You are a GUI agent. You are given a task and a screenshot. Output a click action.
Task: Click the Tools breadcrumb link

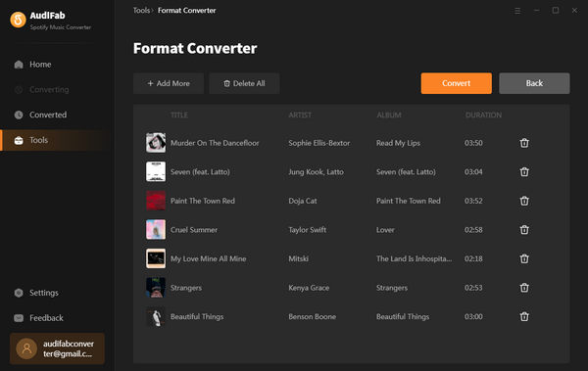tap(141, 11)
